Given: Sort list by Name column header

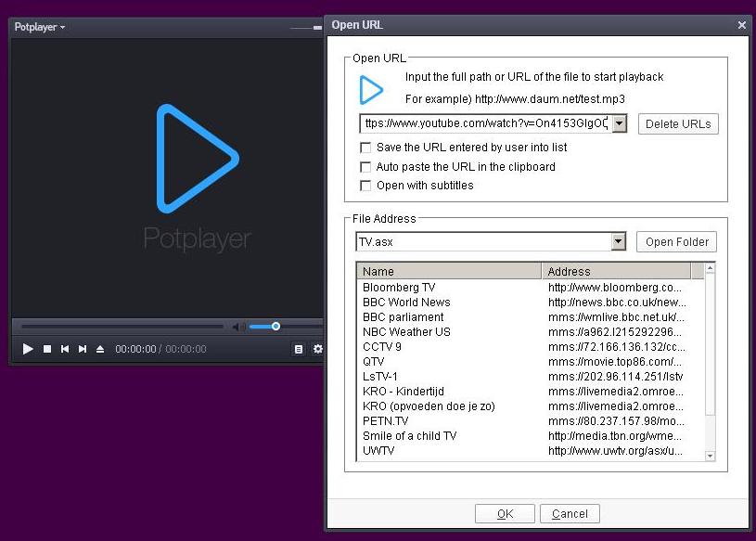Looking at the screenshot, I should (x=449, y=272).
